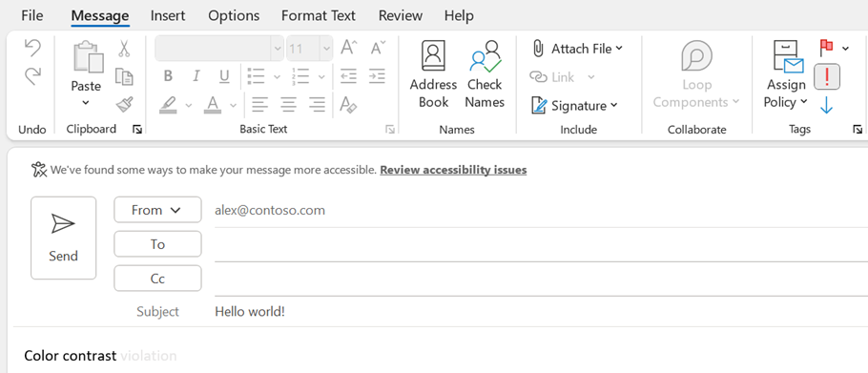Click the red Follow Up flag
This screenshot has height=373, width=868.
pyautogui.click(x=826, y=48)
